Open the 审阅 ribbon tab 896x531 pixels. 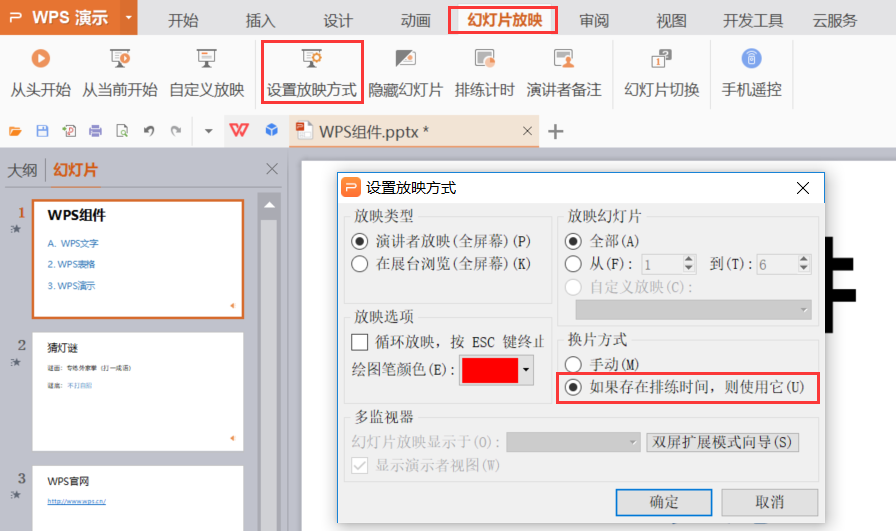point(594,21)
